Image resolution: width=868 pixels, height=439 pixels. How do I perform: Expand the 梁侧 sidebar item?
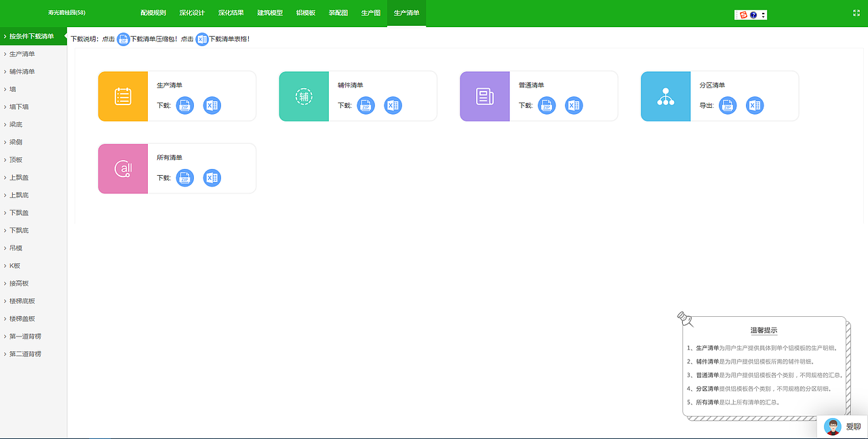click(x=33, y=142)
